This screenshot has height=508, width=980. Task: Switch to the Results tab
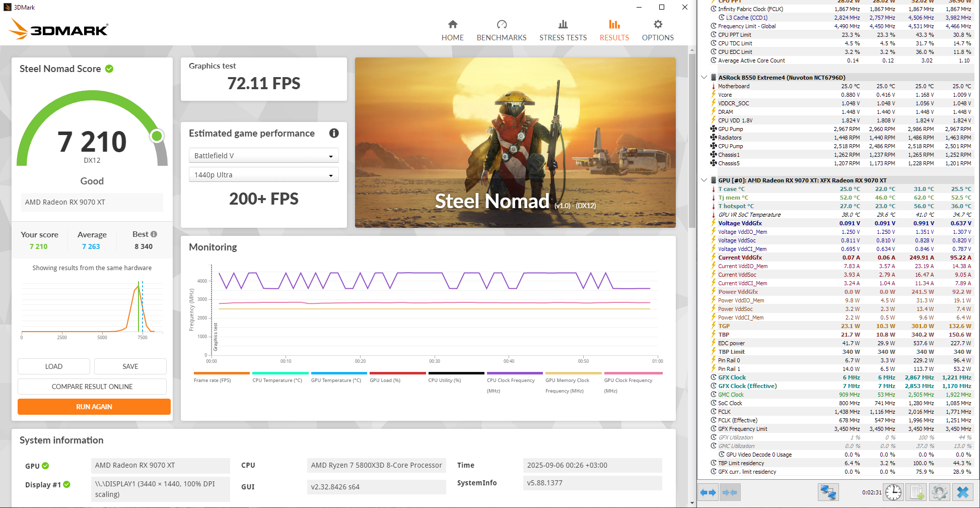pyautogui.click(x=614, y=30)
